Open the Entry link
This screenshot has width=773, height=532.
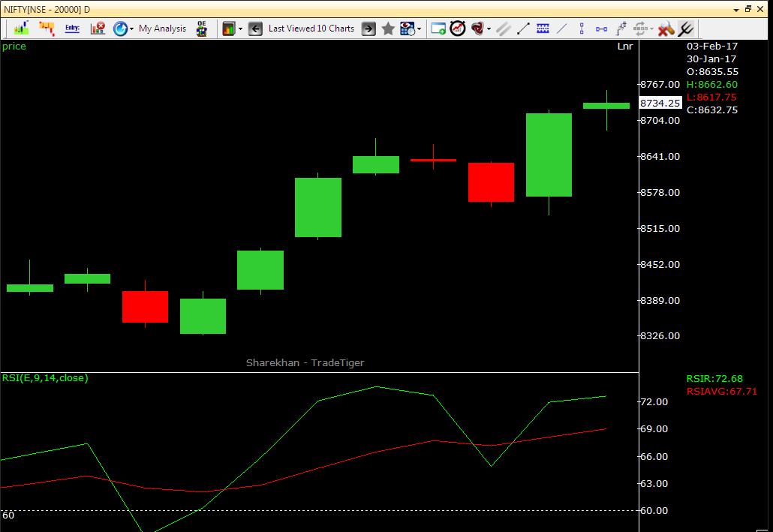pos(72,28)
